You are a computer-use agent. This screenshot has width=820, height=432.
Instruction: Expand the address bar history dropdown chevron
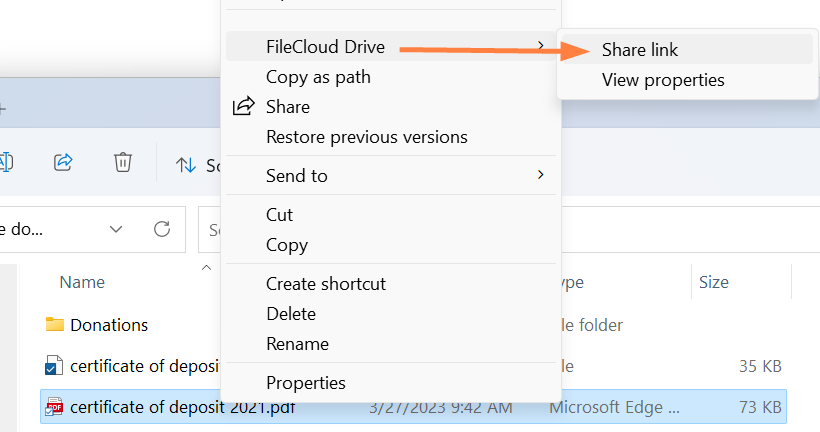(116, 229)
